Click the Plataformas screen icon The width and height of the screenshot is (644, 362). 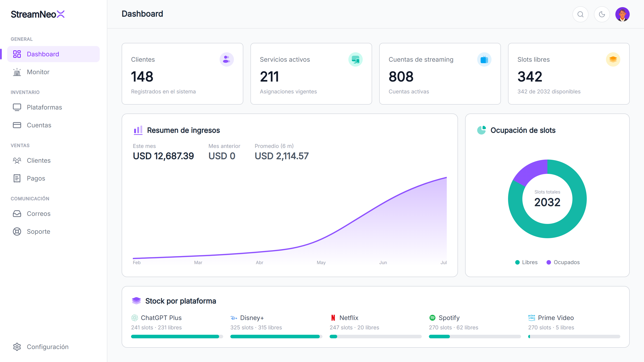tap(17, 107)
